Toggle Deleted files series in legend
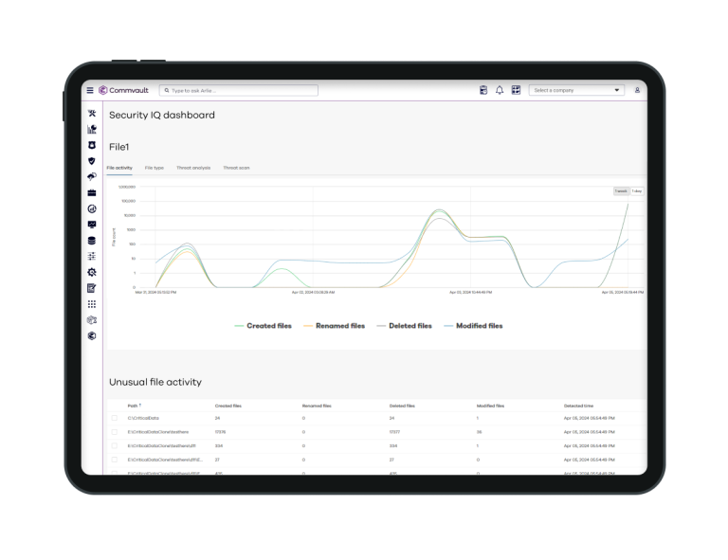The height and width of the screenshot is (560, 728). point(405,326)
